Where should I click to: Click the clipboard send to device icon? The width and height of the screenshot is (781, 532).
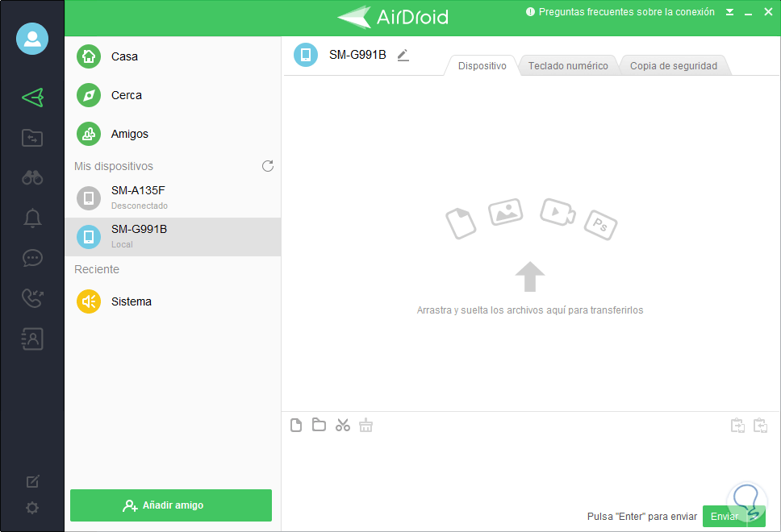(x=737, y=426)
